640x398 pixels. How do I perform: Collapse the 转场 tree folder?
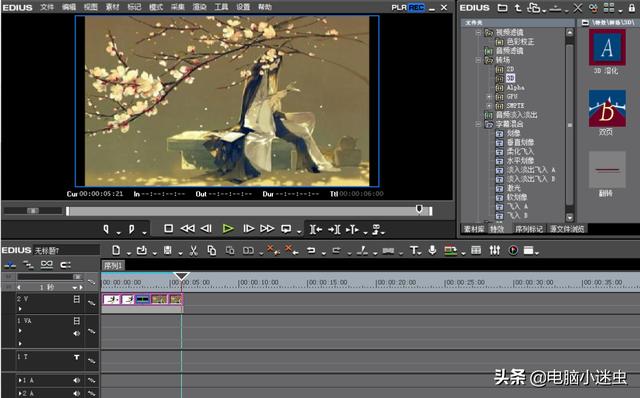click(x=478, y=60)
